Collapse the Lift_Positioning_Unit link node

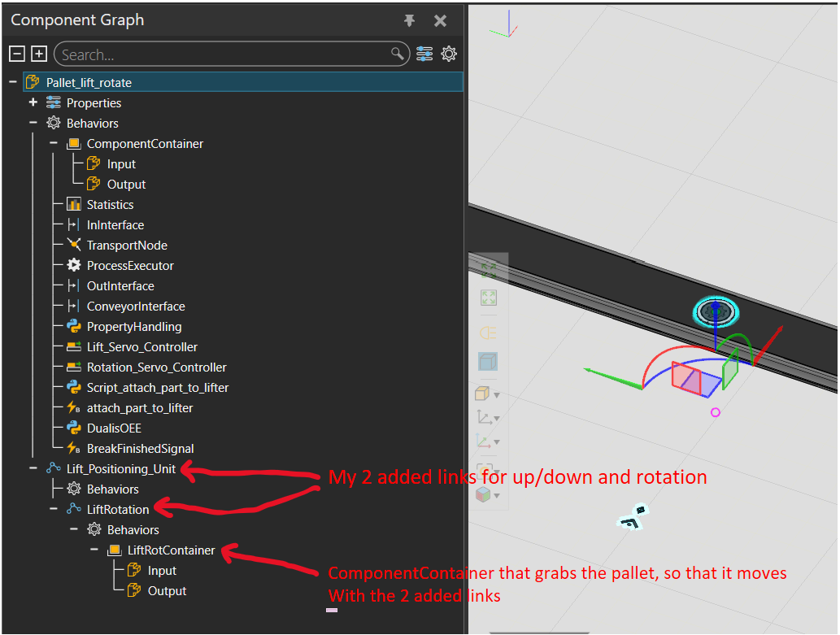[x=33, y=469]
